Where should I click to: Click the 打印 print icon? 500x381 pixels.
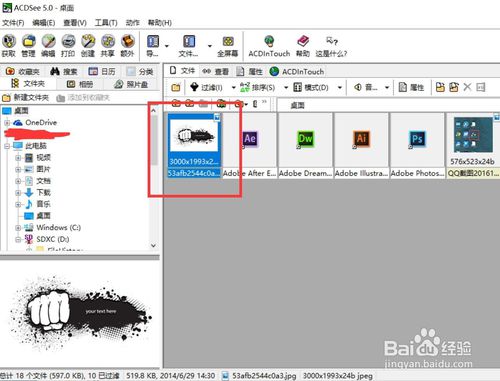pyautogui.click(x=68, y=46)
